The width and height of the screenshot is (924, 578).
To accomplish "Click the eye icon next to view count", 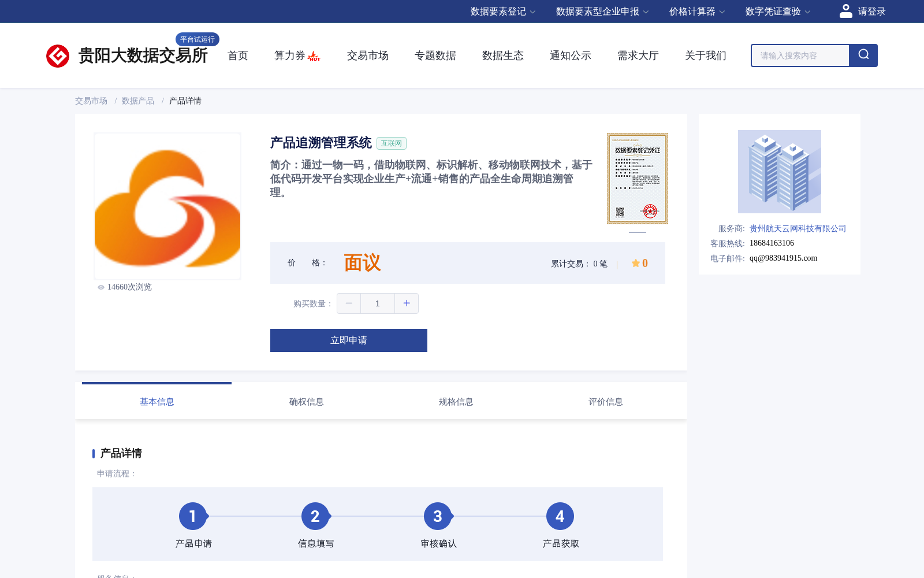I will point(101,287).
